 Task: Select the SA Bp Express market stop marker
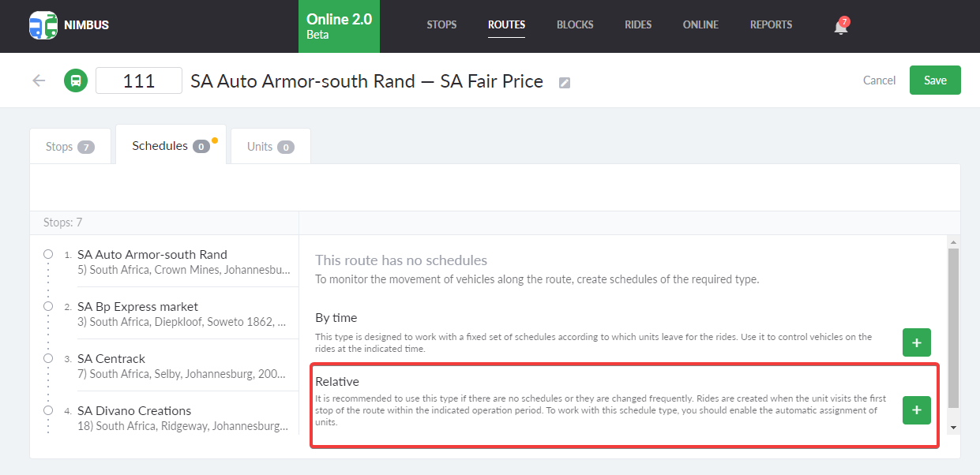pyautogui.click(x=48, y=306)
